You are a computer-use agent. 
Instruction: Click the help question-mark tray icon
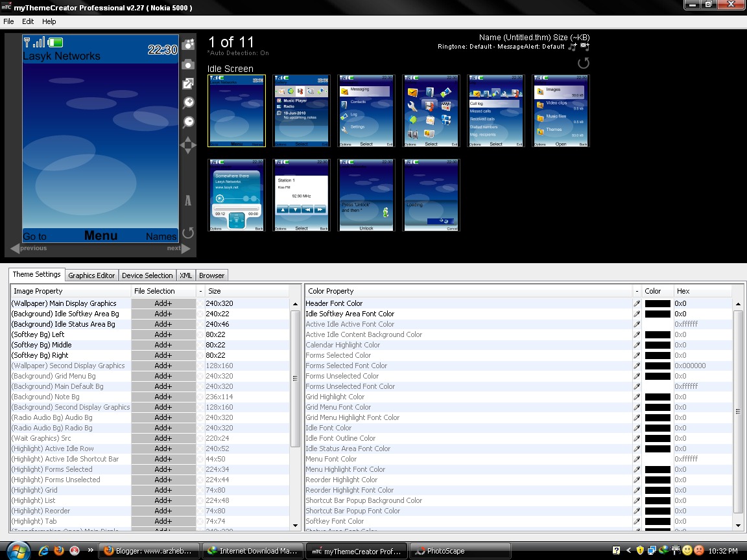click(616, 550)
